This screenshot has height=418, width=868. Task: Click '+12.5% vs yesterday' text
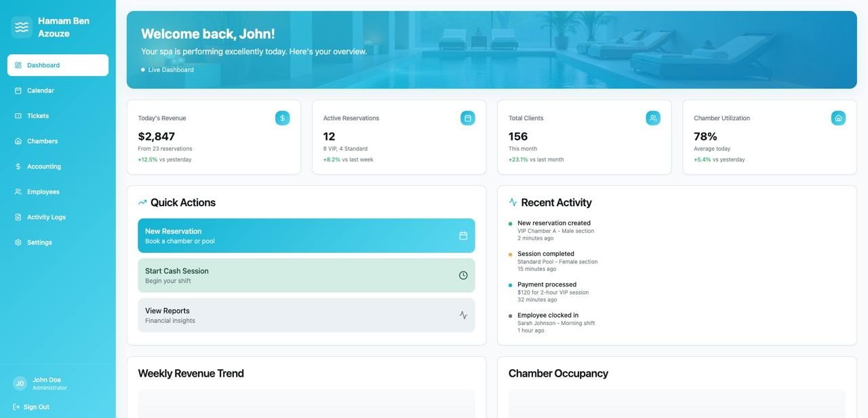[x=165, y=159]
